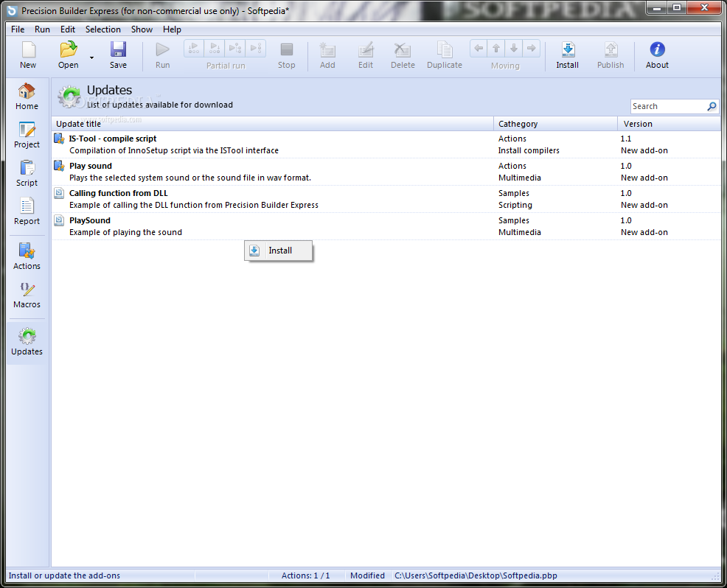This screenshot has height=588, width=727.
Task: Select the Updates sidebar section
Action: (x=27, y=343)
